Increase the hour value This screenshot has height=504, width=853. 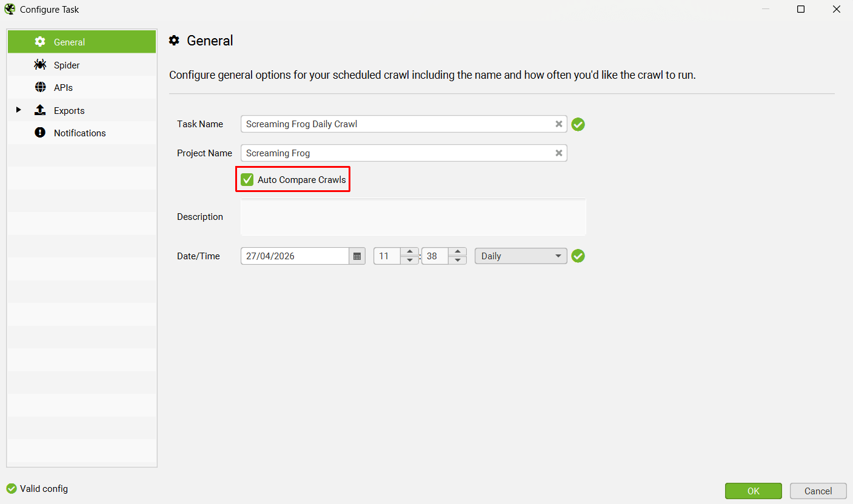(x=410, y=252)
